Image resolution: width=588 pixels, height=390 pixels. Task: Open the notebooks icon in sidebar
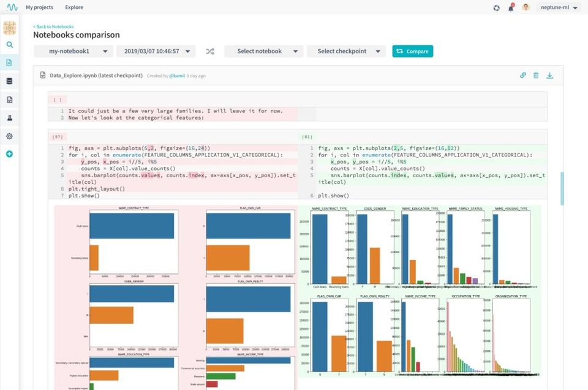[x=9, y=63]
